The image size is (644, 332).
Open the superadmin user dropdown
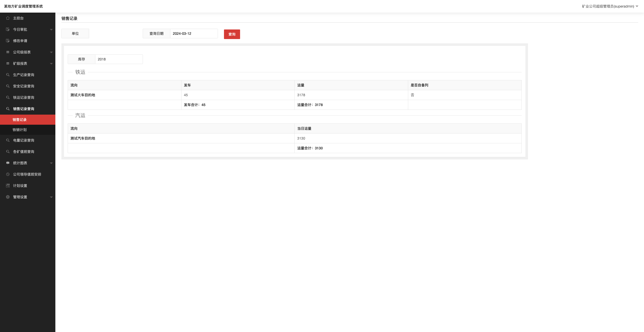tap(610, 6)
